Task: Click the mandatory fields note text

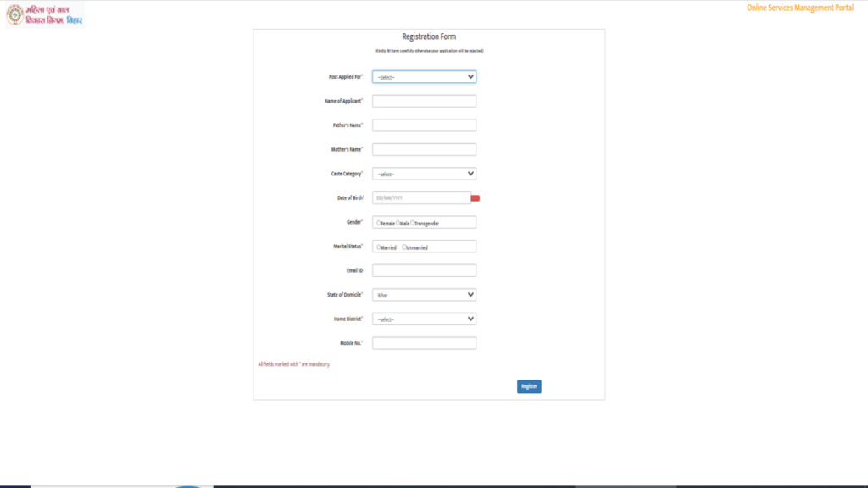Action: point(294,364)
